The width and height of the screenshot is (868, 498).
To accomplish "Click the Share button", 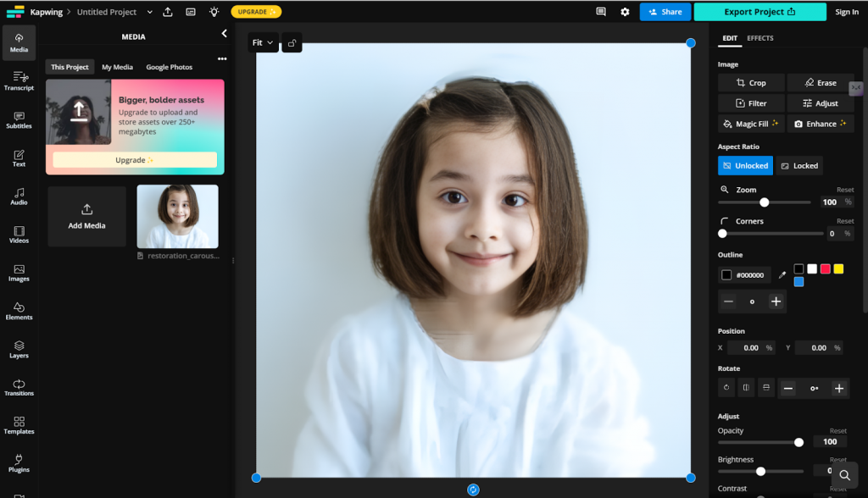I will click(665, 12).
